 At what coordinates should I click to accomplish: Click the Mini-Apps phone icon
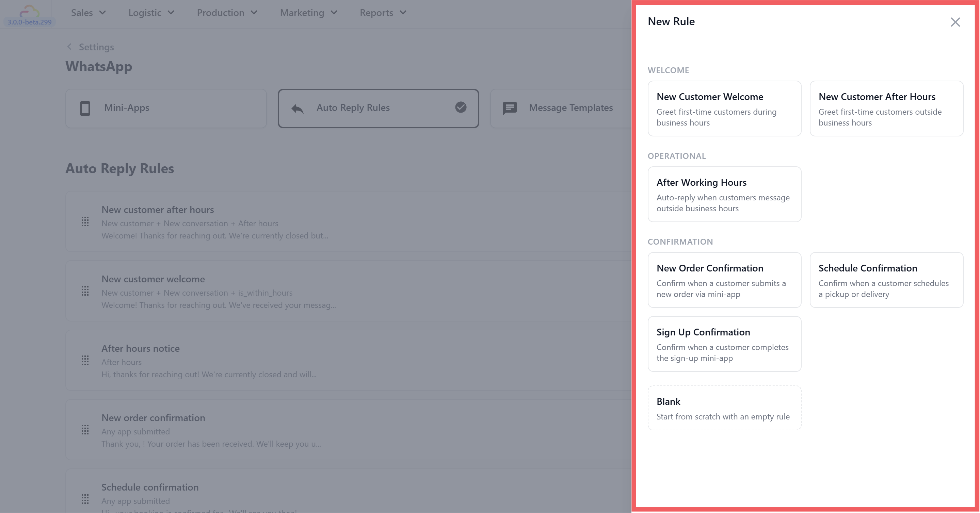85,108
